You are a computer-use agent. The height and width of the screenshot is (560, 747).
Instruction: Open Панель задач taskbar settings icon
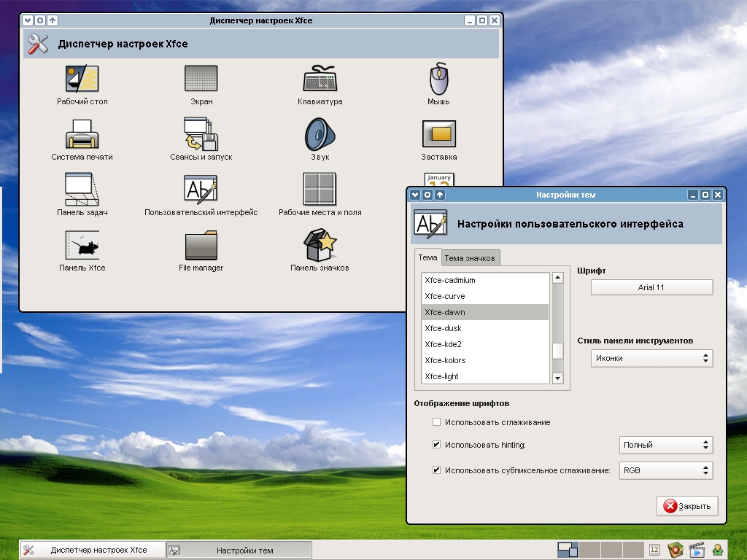click(x=82, y=189)
